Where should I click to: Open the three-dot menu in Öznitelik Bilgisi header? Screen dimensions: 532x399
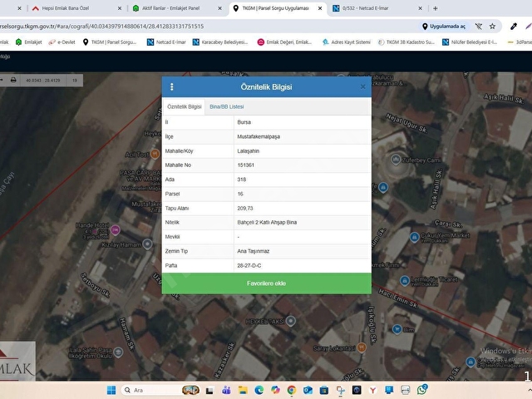pos(172,86)
